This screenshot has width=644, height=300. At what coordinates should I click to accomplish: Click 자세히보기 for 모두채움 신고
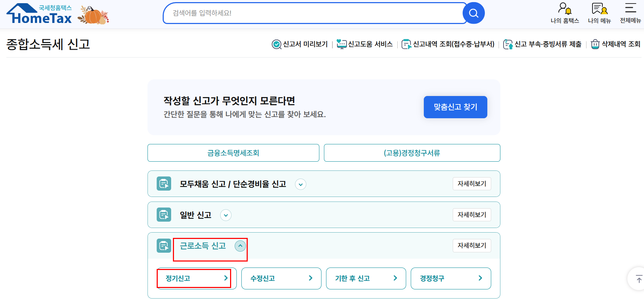(x=472, y=184)
